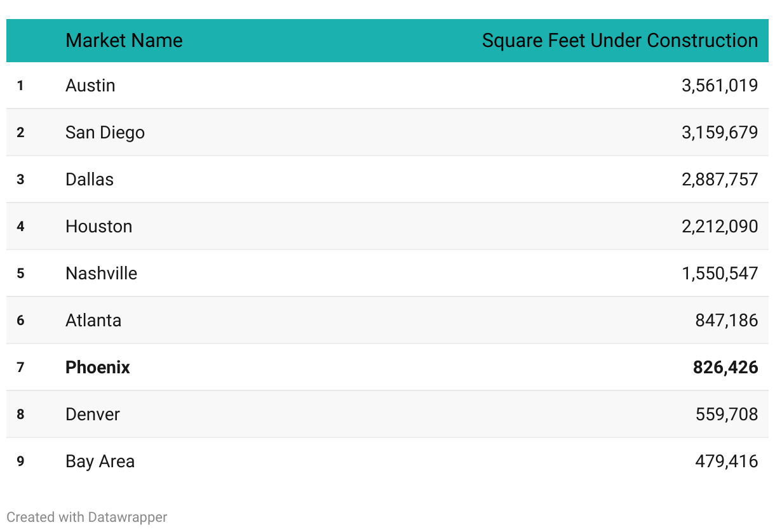Click San Diego's value 3,159,679
This screenshot has width=775, height=532.
click(x=720, y=133)
